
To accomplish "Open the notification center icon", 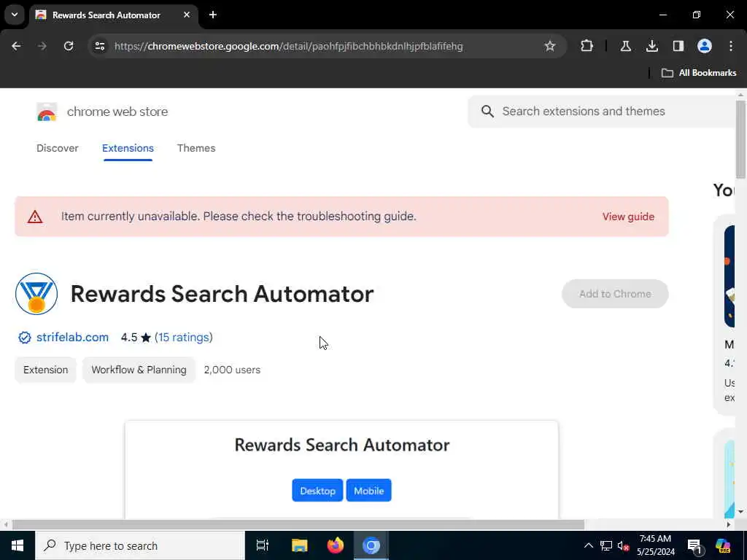I will click(x=695, y=545).
